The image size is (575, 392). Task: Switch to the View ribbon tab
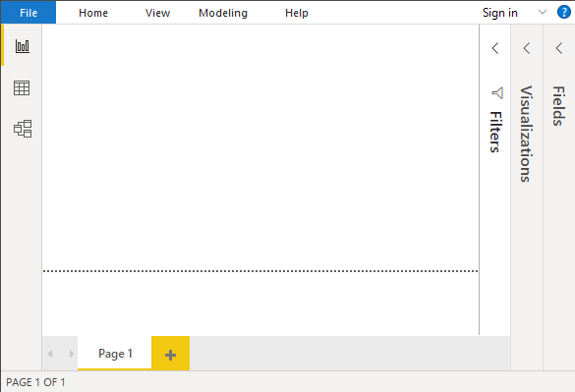[x=157, y=13]
